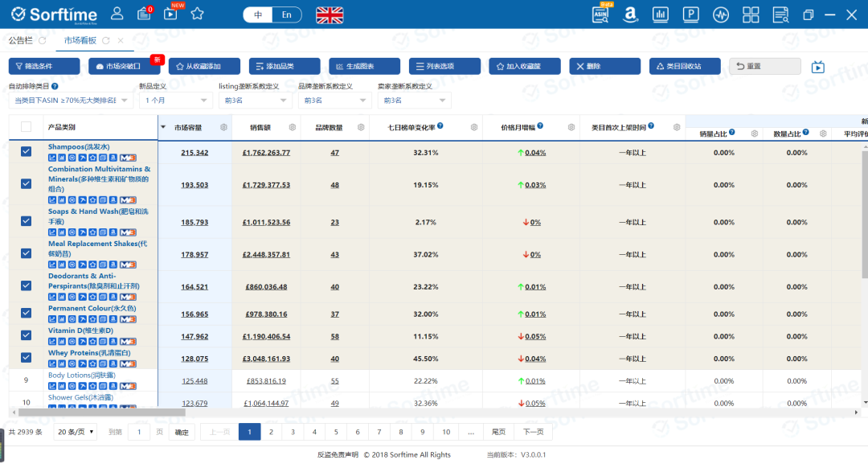Open the 卖家垄断系数定义 dropdown
868x464 pixels.
(415, 101)
